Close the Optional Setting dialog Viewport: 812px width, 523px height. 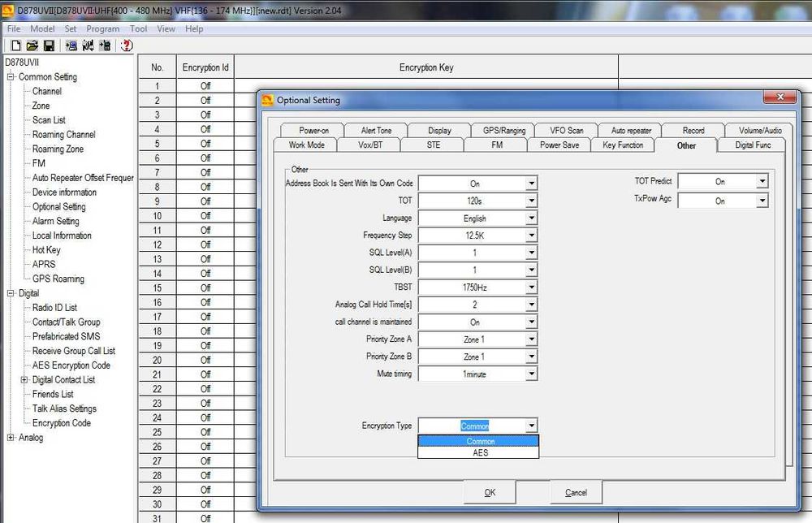[780, 97]
